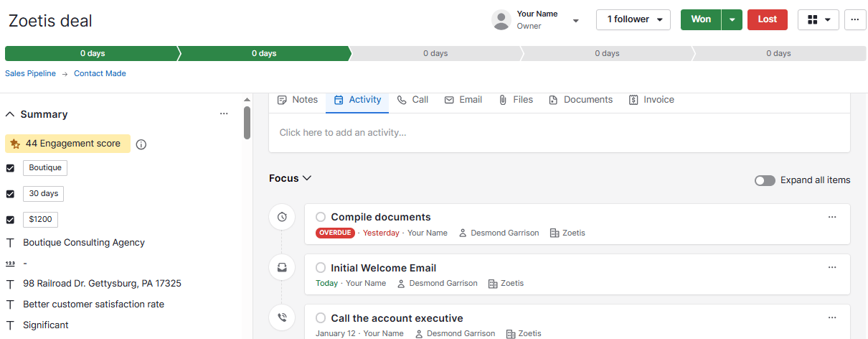
Task: Open the Invoice tab
Action: click(x=651, y=100)
